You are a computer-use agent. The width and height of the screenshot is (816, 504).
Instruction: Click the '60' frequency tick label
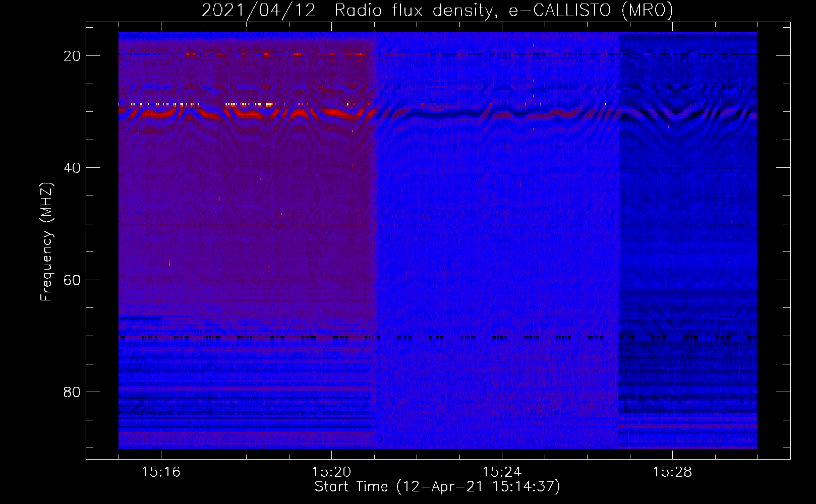coord(72,280)
